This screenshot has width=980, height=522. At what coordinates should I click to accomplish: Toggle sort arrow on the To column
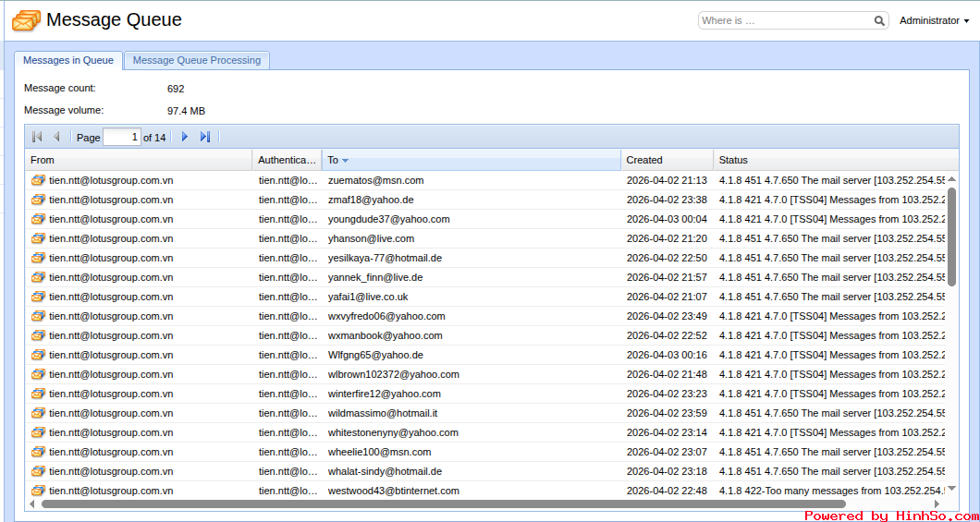(345, 161)
